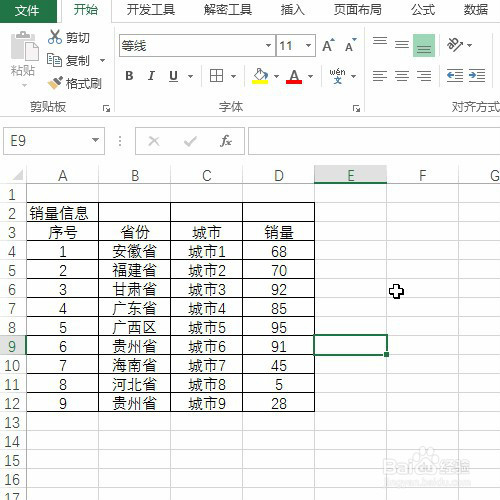Open the font size dropdown (11)
The width and height of the screenshot is (500, 500).
[308, 45]
